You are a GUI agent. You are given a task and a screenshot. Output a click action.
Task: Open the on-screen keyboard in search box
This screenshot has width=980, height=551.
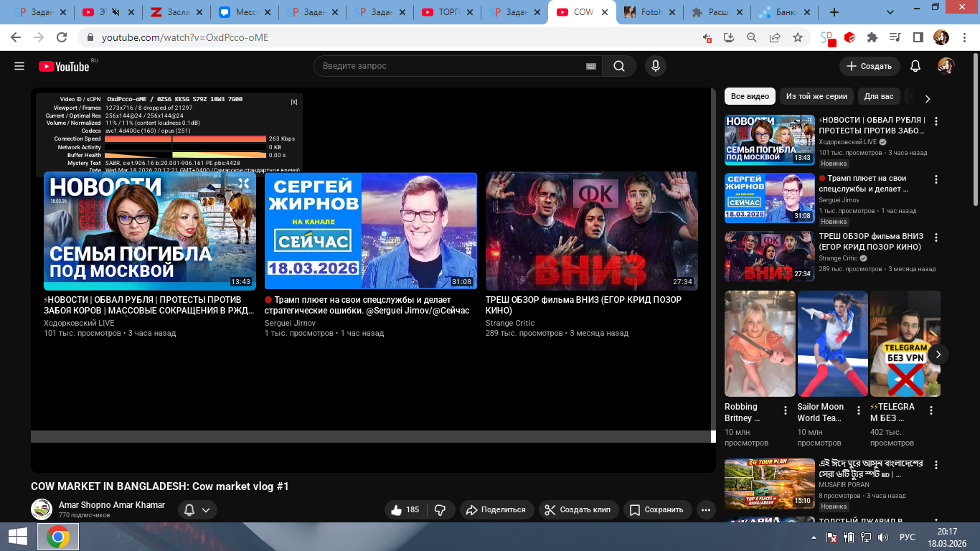click(x=591, y=66)
